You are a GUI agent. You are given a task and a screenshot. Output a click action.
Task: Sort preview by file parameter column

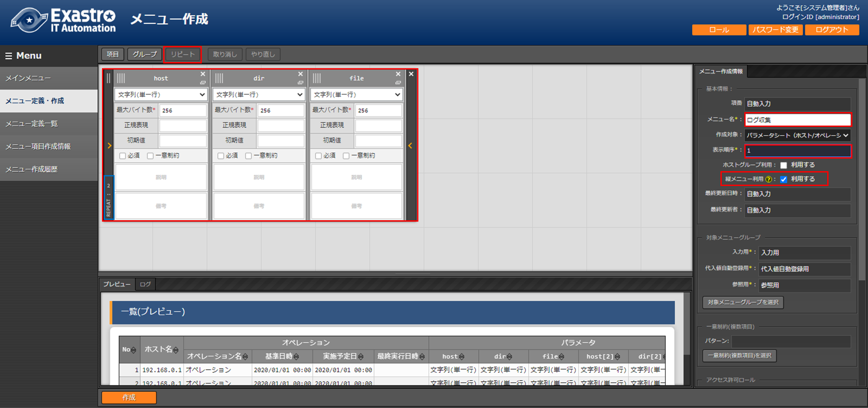tap(562, 357)
